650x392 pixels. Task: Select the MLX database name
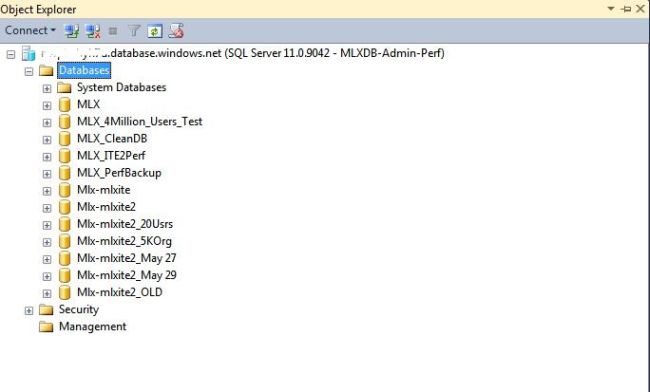88,104
